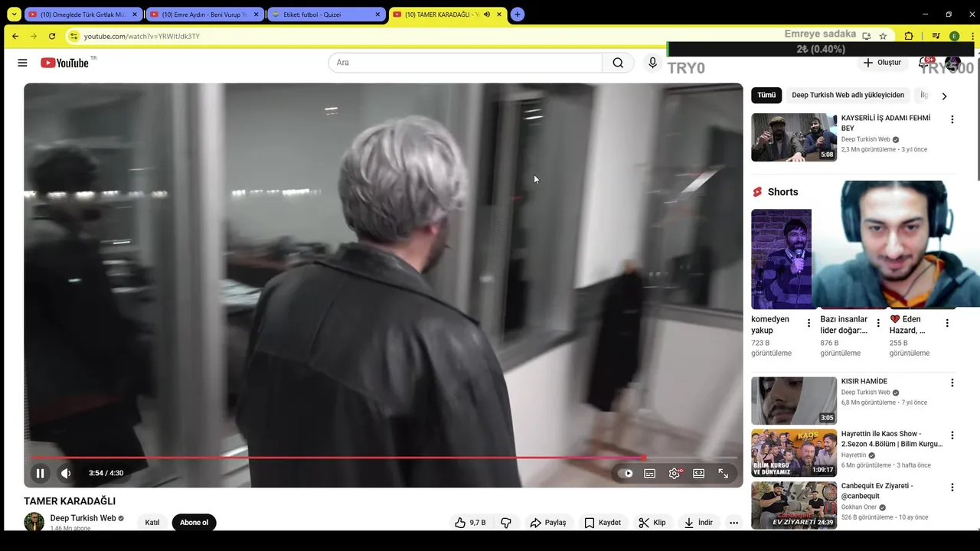Open options for Eden Hazard short

click(x=947, y=323)
